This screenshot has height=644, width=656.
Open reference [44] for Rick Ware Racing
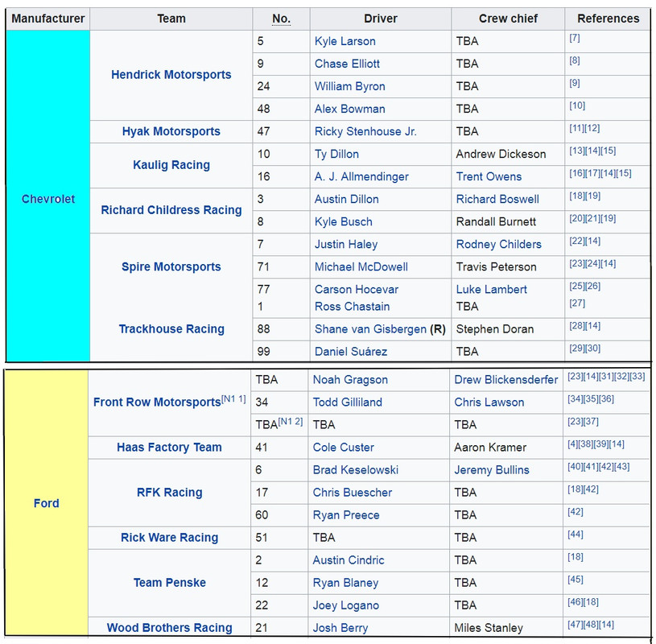coord(576,535)
